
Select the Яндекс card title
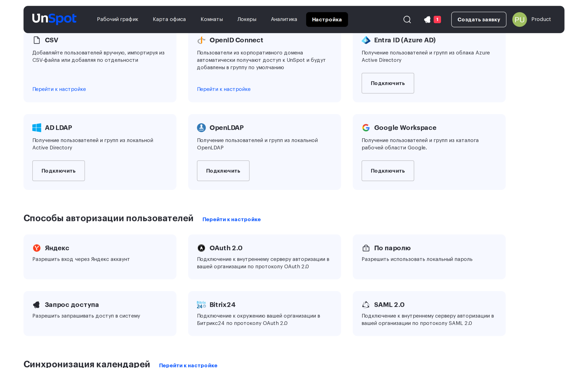click(57, 248)
